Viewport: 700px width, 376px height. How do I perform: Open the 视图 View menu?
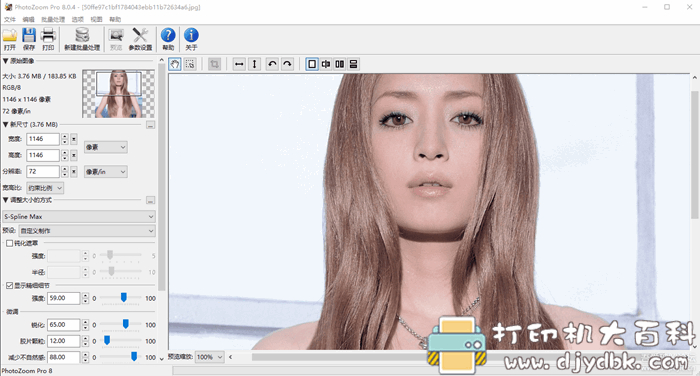tap(96, 19)
